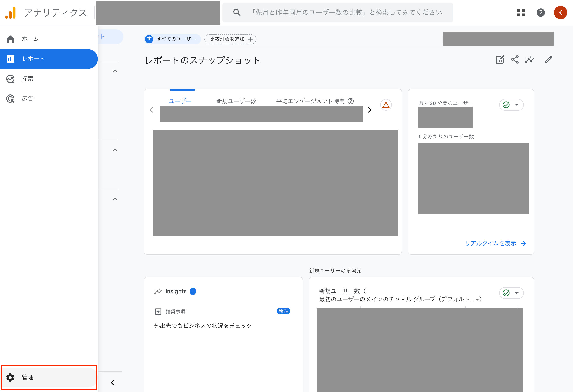
Task: Collapse the third report section chevron
Action: tap(115, 199)
